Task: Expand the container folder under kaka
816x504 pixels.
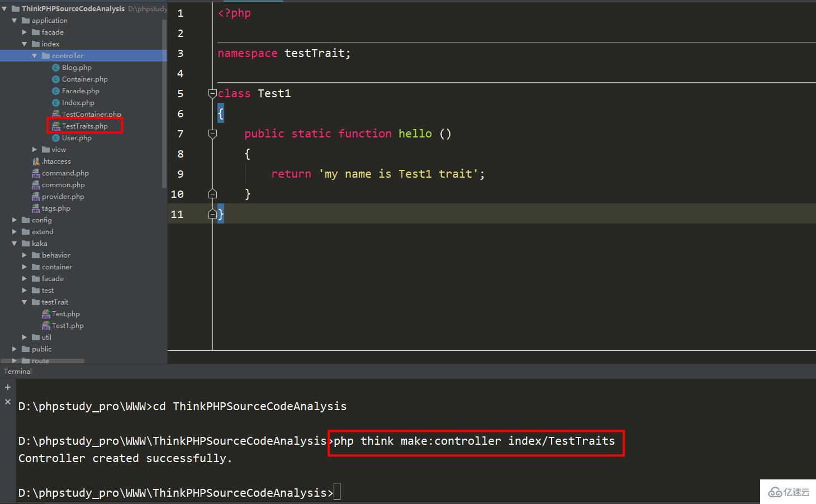Action: coord(25,267)
